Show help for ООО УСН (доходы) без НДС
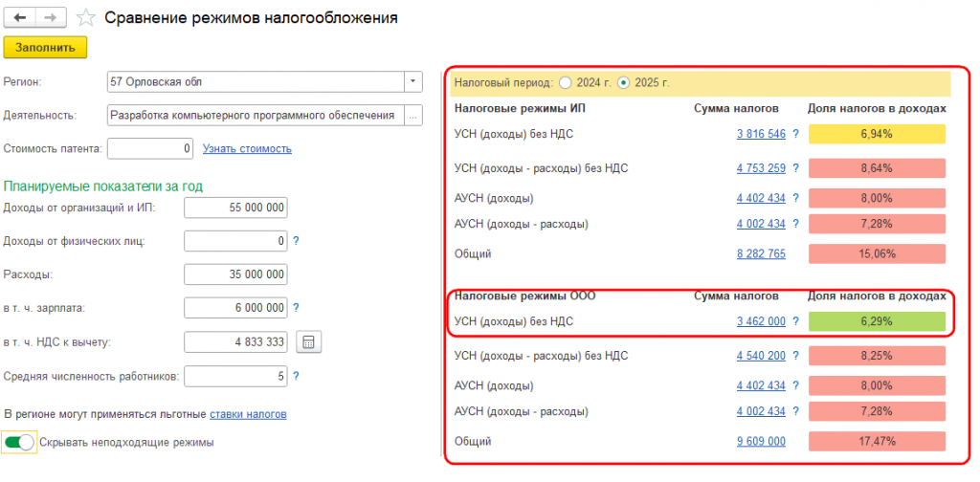 [795, 321]
